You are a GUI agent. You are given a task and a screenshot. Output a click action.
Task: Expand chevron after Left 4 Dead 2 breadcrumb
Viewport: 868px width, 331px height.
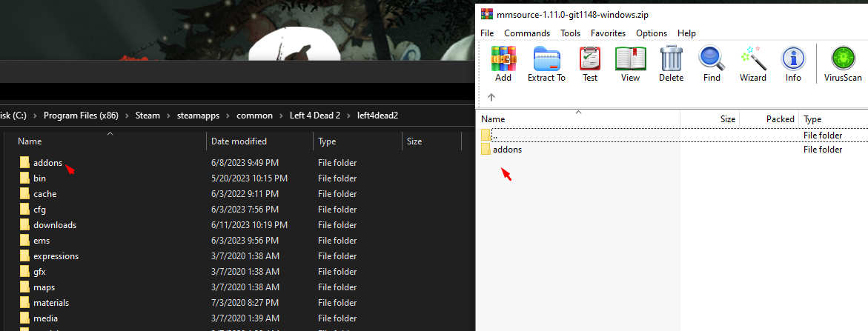tap(348, 116)
